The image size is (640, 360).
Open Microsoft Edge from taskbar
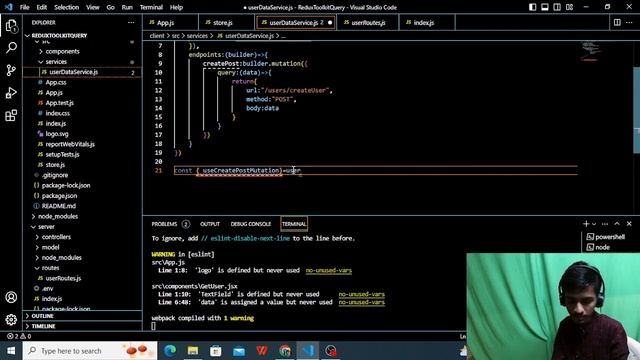(170, 351)
